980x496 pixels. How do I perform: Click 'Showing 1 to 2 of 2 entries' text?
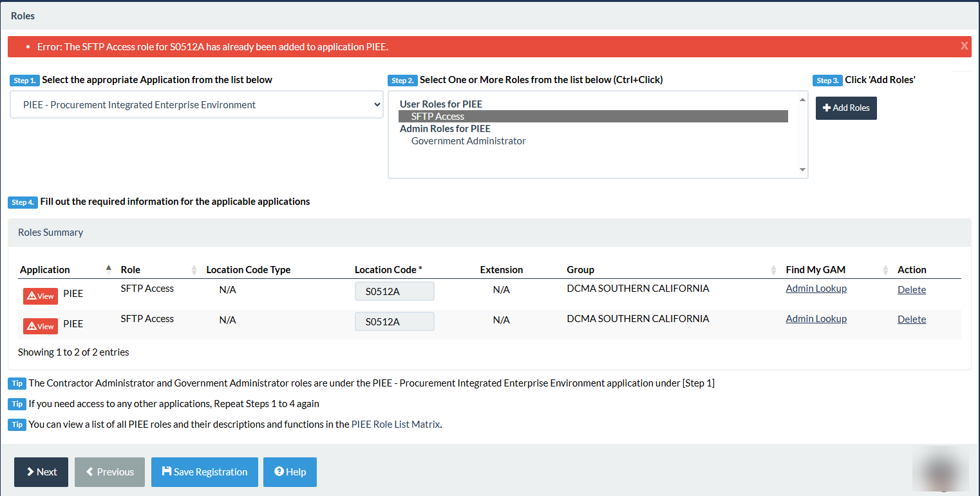tap(73, 352)
